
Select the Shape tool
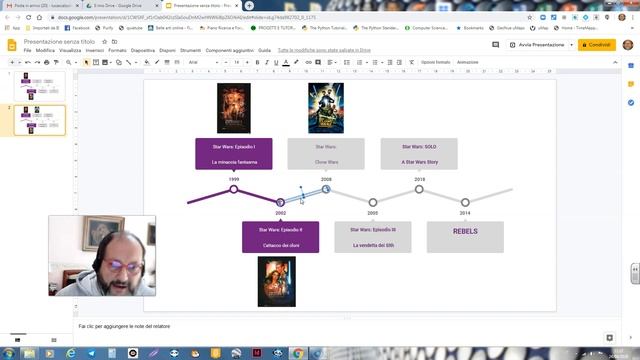click(119, 62)
